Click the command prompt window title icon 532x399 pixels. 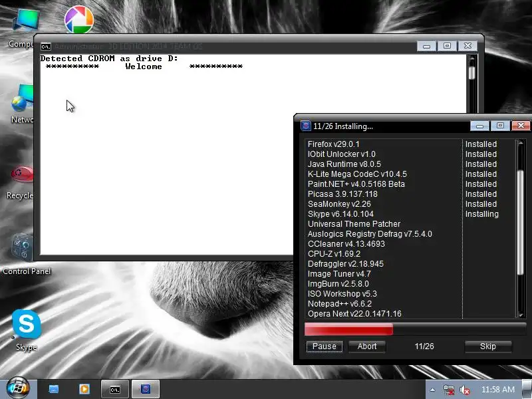(x=45, y=47)
